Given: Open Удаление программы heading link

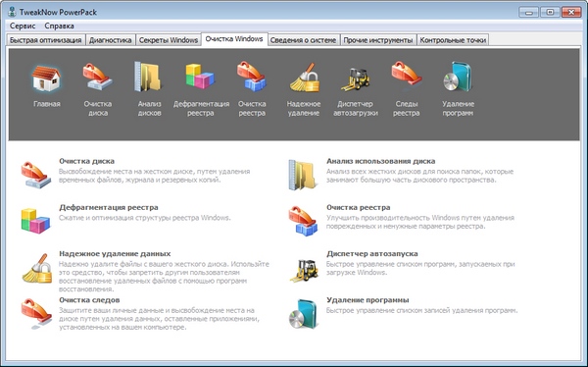Looking at the screenshot, I should click(367, 299).
